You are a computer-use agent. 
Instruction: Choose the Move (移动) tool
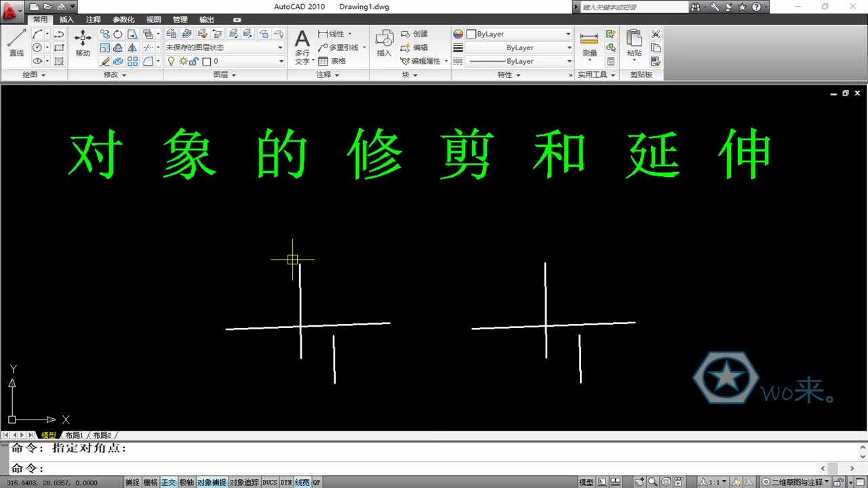(83, 42)
